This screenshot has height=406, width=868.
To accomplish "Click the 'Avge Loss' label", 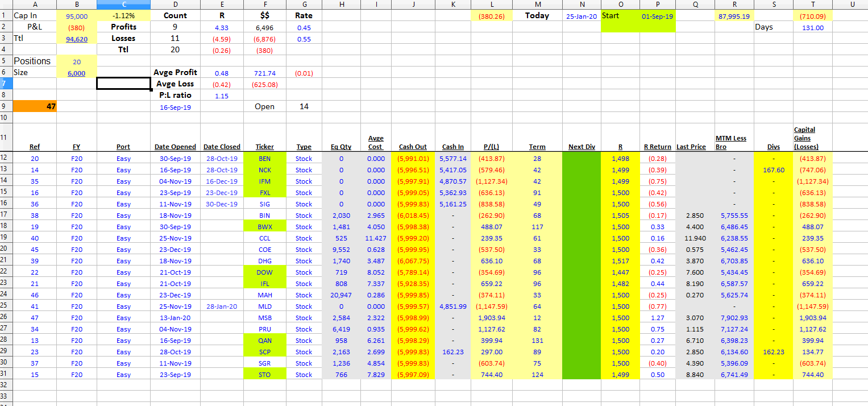I will tap(175, 84).
